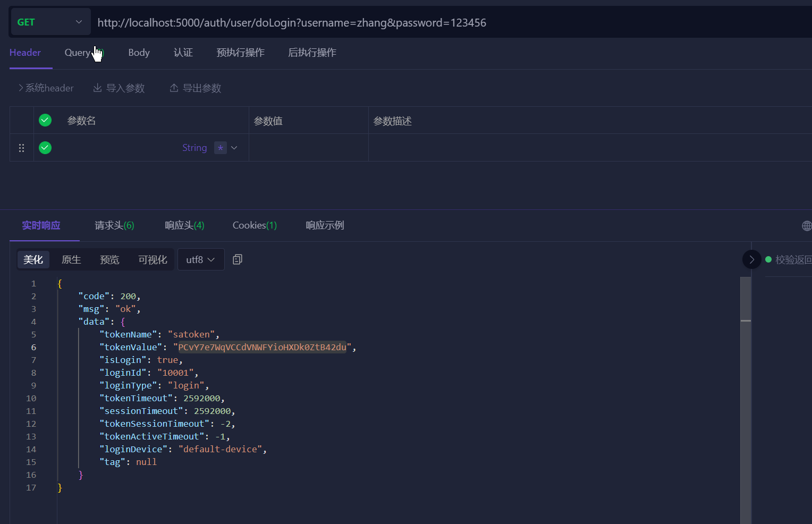The height and width of the screenshot is (524, 812).
Task: Toggle the parameter row enable checkbox
Action: tap(45, 147)
